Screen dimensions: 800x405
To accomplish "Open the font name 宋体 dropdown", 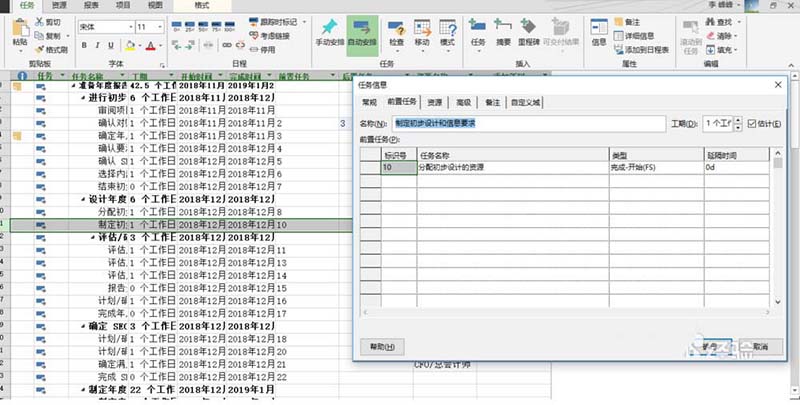I will (131, 27).
